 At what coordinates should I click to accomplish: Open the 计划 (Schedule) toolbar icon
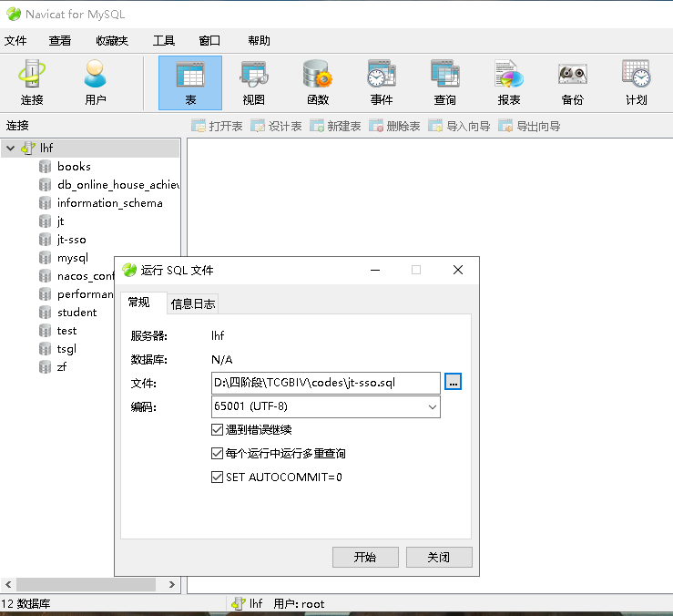click(636, 83)
